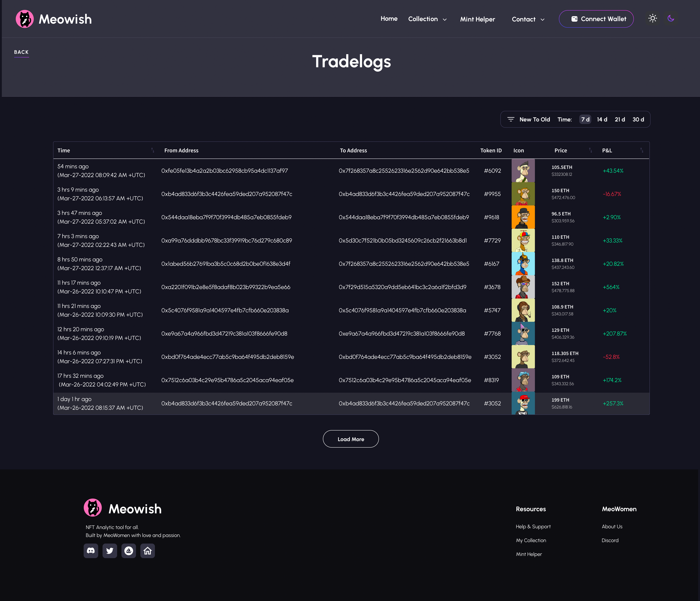Click the Connect Wallet button
The image size is (700, 601).
pyautogui.click(x=596, y=19)
